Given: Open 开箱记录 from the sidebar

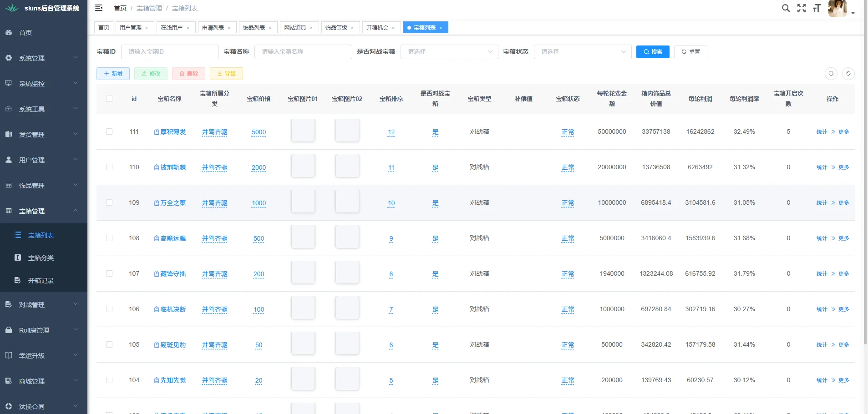Looking at the screenshot, I should click(x=41, y=280).
